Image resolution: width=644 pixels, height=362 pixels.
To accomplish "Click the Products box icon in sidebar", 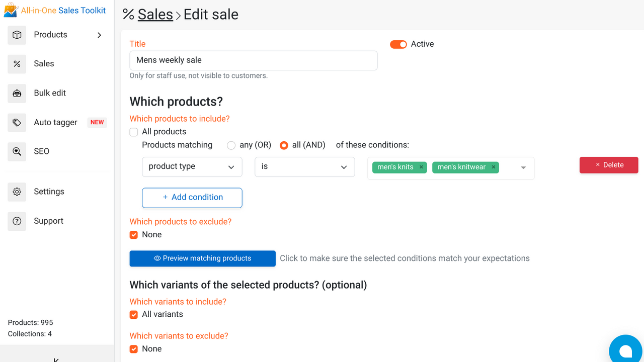I will point(17,35).
